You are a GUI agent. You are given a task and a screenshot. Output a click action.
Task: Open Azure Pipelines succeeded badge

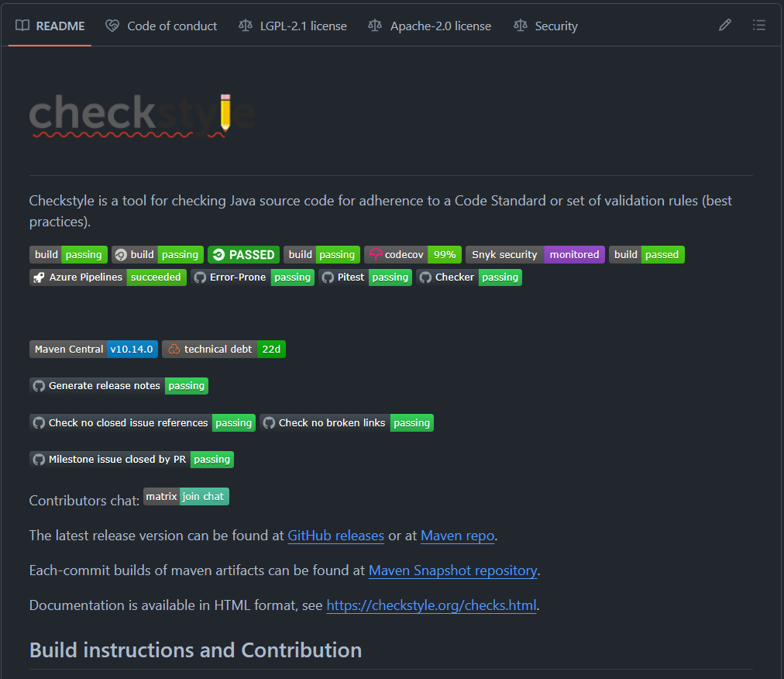pos(108,277)
